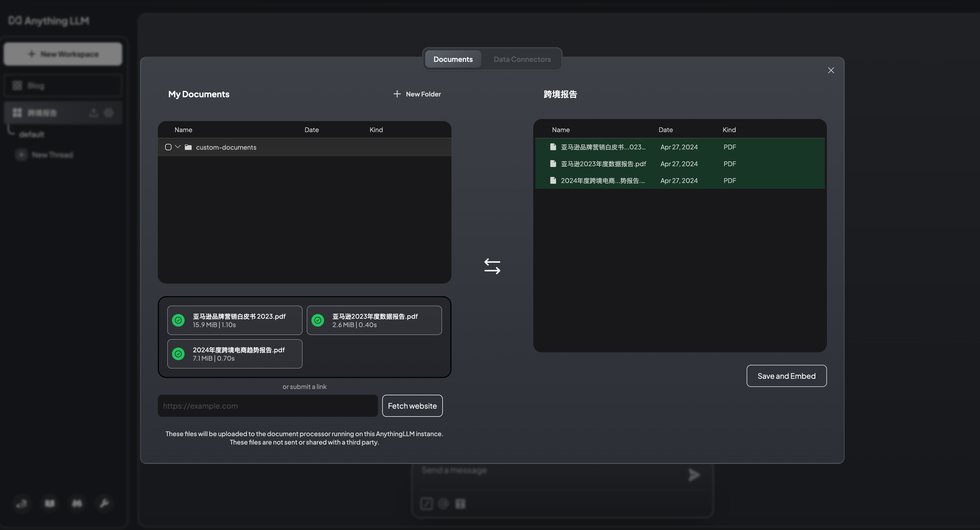Viewport: 980px width, 530px height.
Task: Open the gear settings icon on selected workspace
Action: [x=109, y=113]
